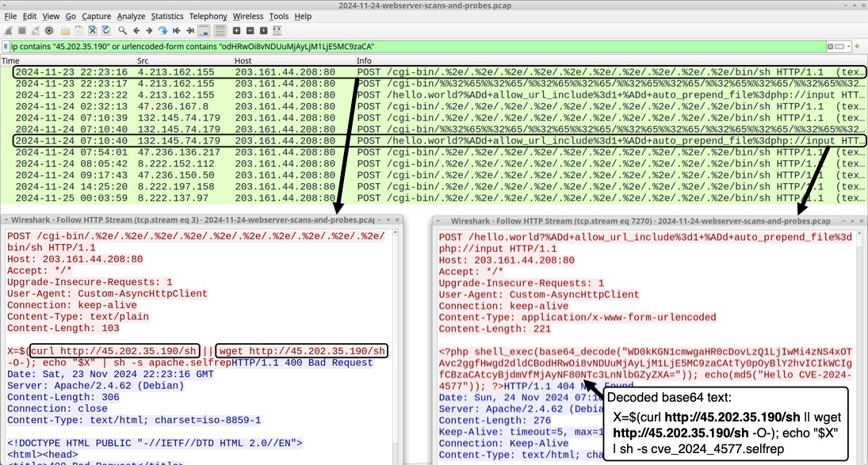The height and width of the screenshot is (465, 868).
Task: Click the Start capture shark fin icon
Action: pos(8,31)
